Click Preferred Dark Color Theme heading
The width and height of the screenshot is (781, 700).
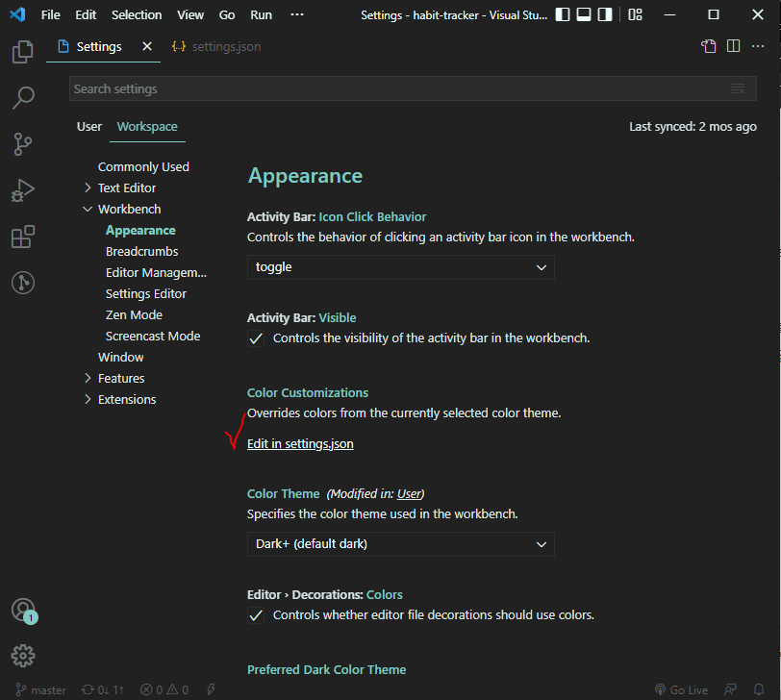point(327,669)
